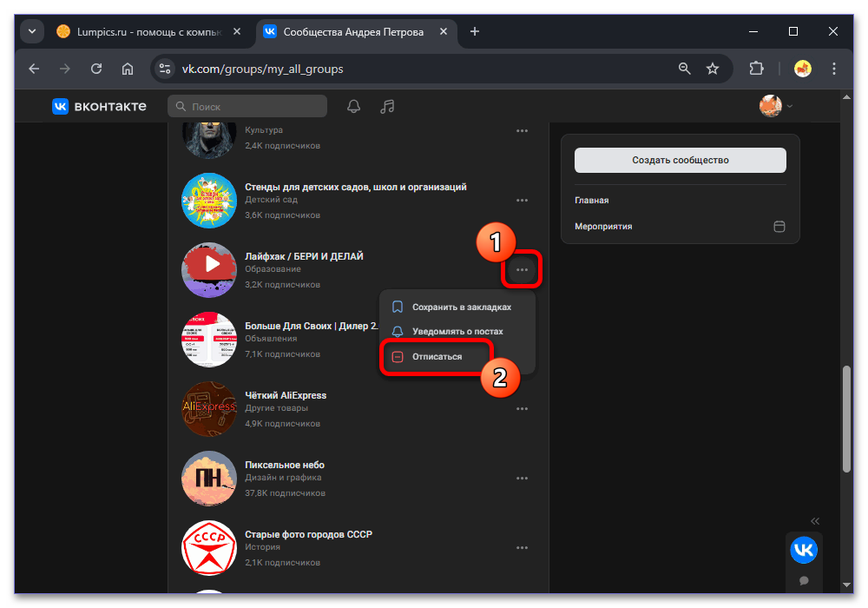This screenshot has height=608, width=868.
Task: Click the calendar icon next to Мероприятия
Action: (x=779, y=227)
